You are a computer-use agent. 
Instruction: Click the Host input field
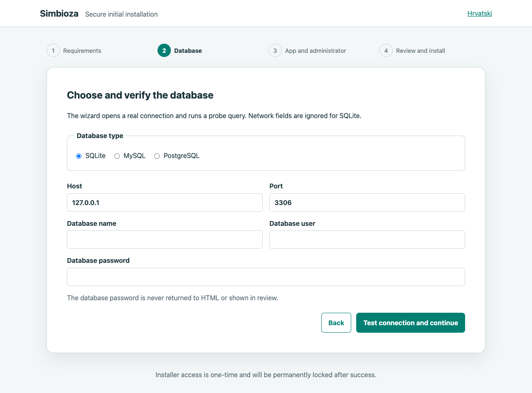click(x=165, y=203)
